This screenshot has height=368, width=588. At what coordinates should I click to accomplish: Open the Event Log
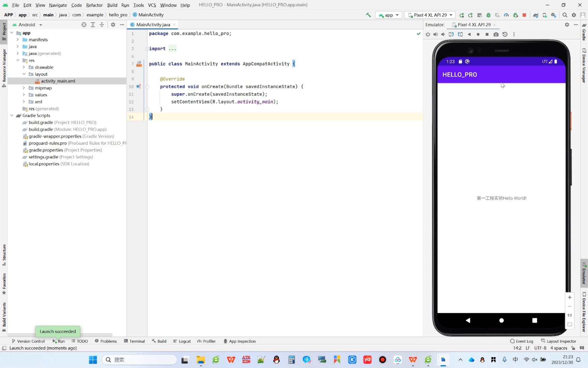tap(524, 341)
